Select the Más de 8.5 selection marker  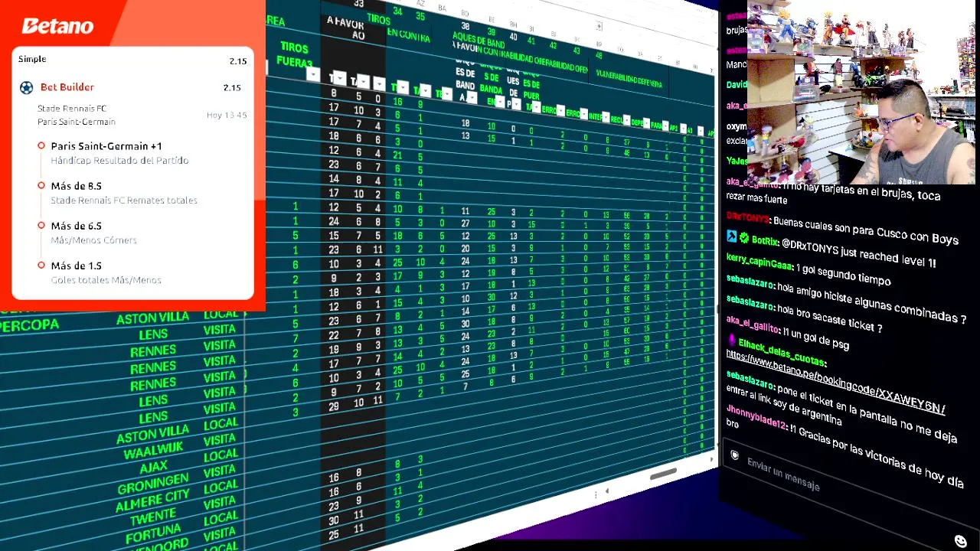41,185
